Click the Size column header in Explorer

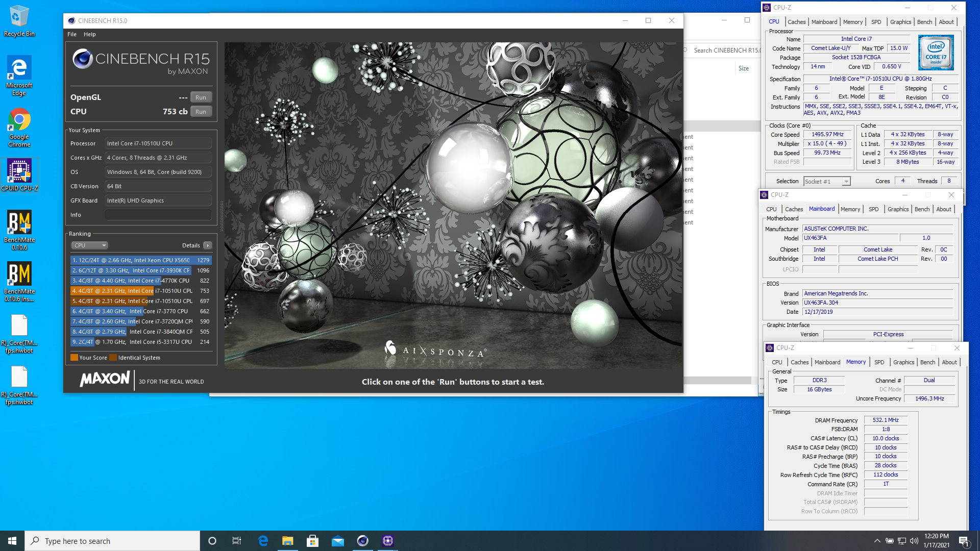(x=744, y=68)
